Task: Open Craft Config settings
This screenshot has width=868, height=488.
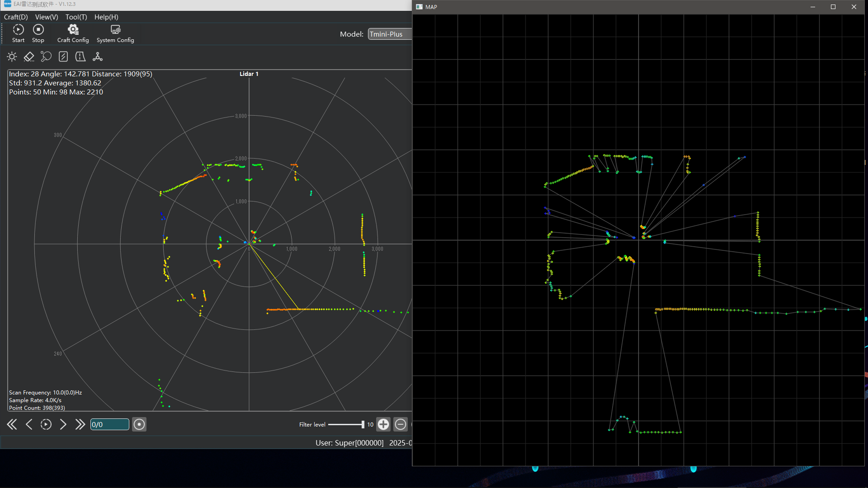Action: coord(73,33)
